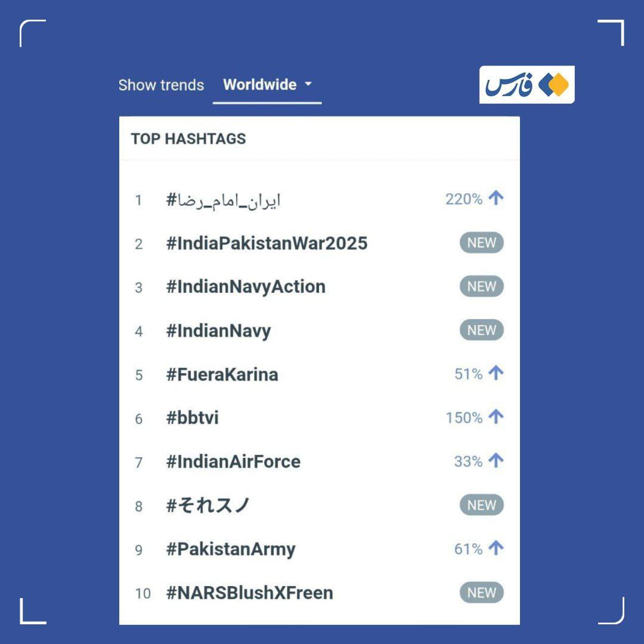Screen dimensions: 644x644
Task: Open the Worldwide location dropdown arrow
Action: 308,84
